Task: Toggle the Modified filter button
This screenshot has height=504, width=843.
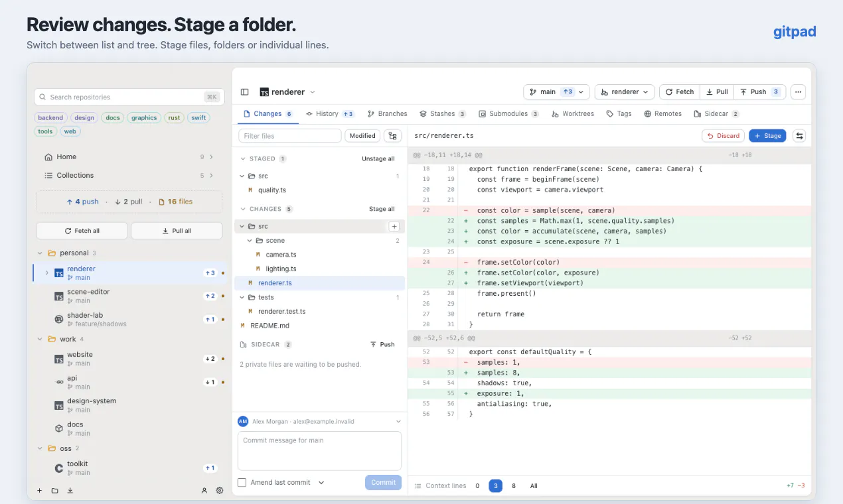Action: [362, 136]
